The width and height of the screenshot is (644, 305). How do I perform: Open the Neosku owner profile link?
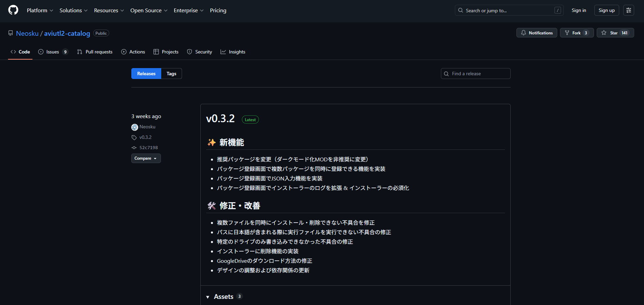coord(27,33)
